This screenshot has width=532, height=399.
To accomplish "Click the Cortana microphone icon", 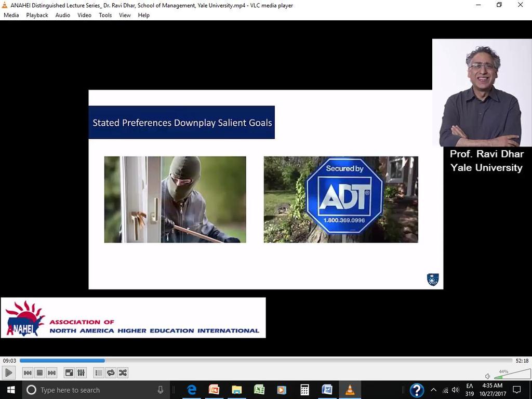I will (x=161, y=390).
